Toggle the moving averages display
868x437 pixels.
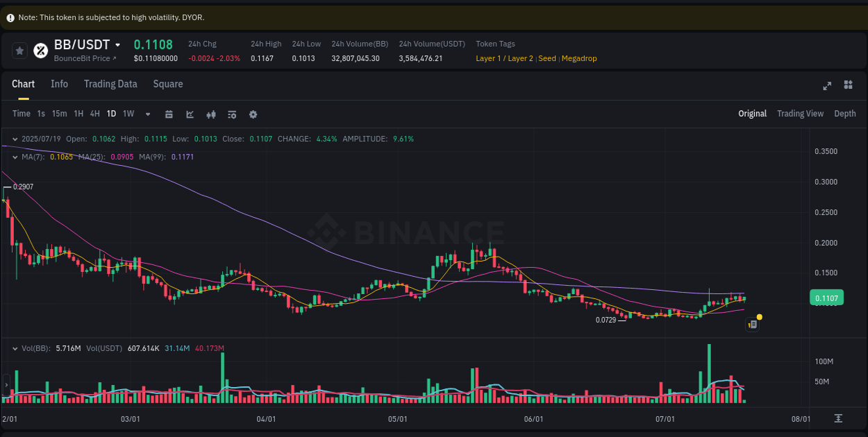point(15,157)
